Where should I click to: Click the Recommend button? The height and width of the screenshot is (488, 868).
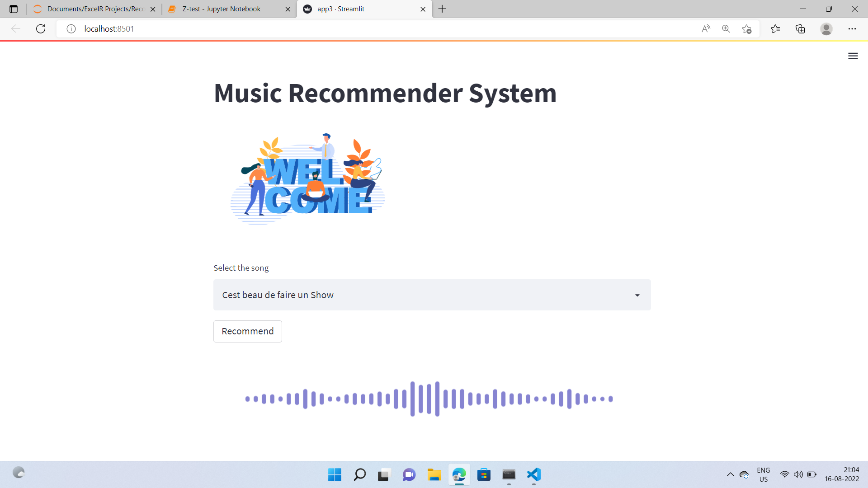(247, 331)
